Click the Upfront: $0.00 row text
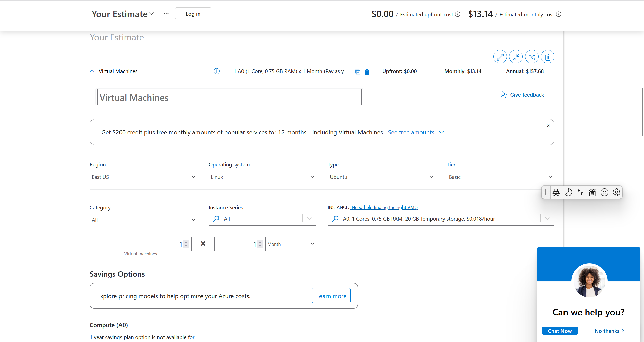The height and width of the screenshot is (342, 644). (x=399, y=71)
